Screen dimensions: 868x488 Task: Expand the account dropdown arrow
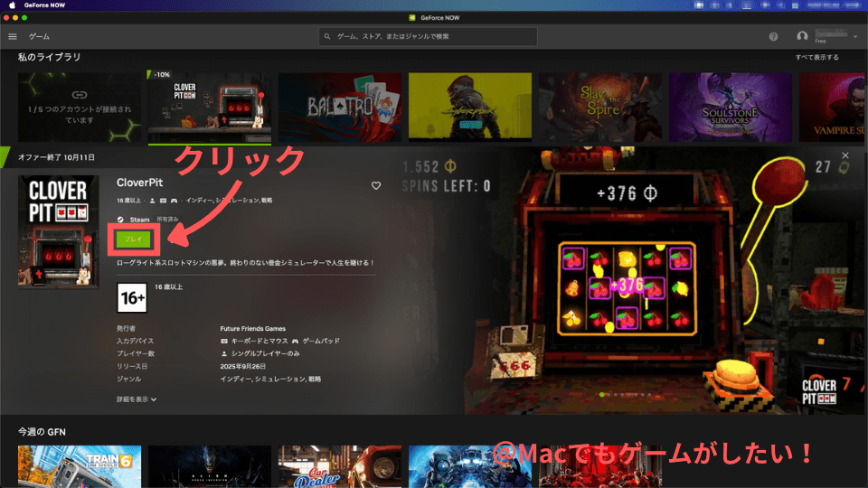pyautogui.click(x=855, y=36)
